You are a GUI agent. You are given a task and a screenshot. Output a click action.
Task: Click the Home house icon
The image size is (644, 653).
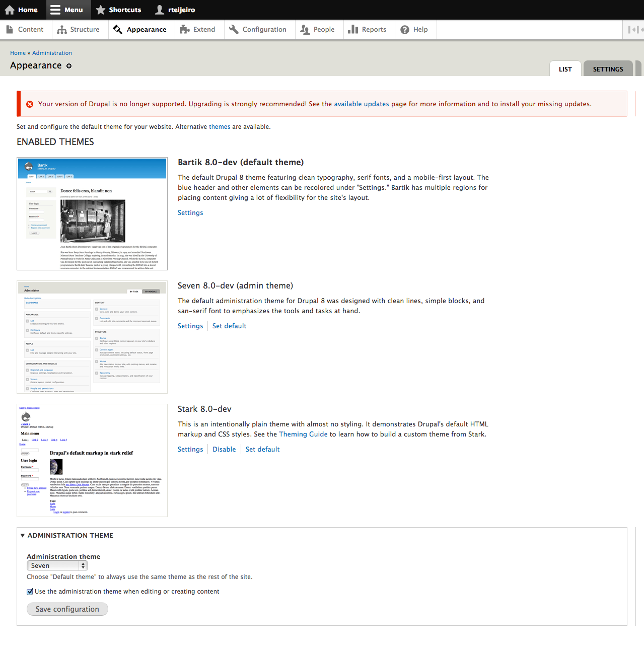[10, 10]
